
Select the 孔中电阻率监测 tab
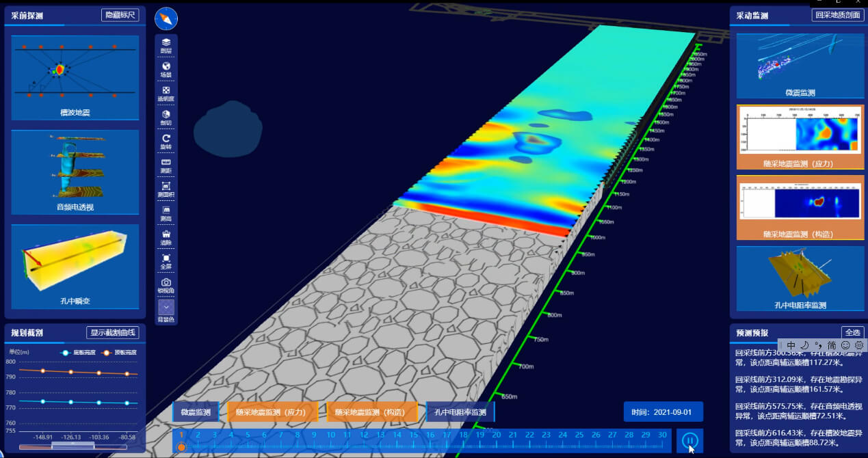460,412
